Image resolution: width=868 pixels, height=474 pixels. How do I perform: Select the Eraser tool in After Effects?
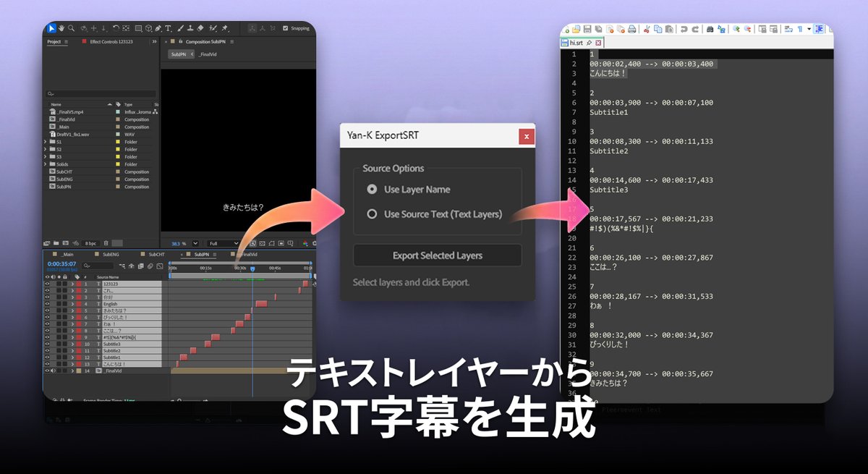click(x=200, y=28)
